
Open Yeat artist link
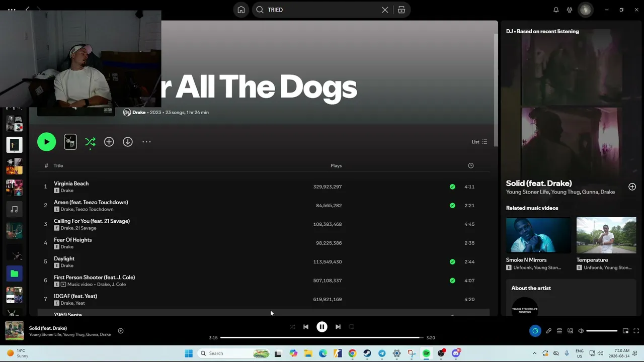point(80,303)
